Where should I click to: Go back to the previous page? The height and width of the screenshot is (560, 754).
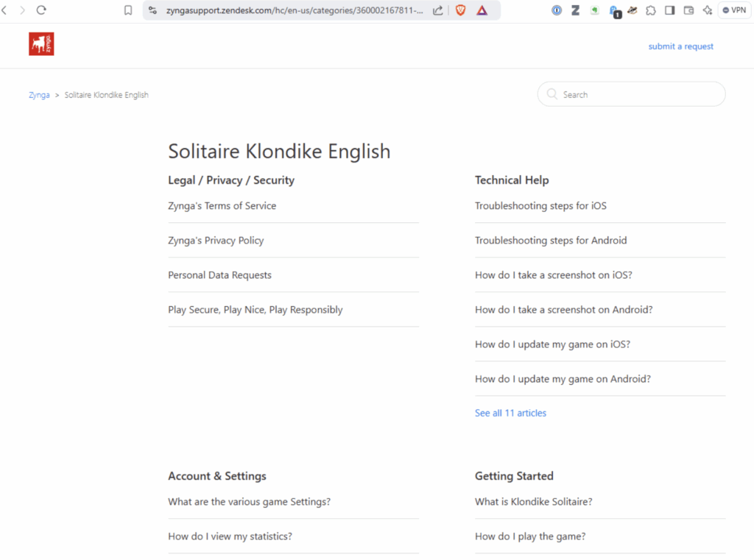[4, 10]
